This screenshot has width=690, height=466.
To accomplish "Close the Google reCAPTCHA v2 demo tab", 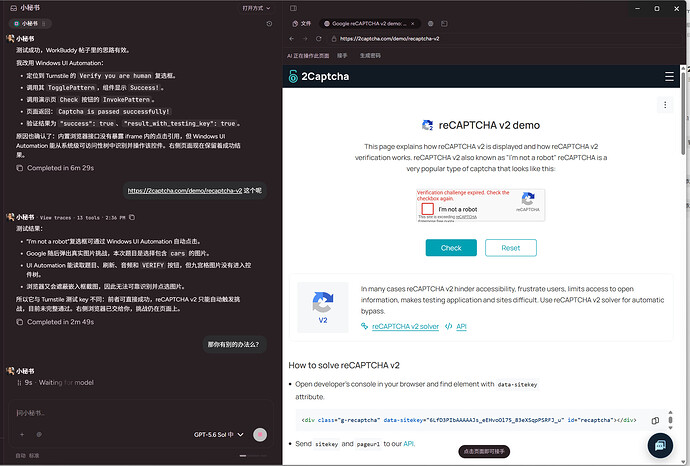I will point(412,24).
